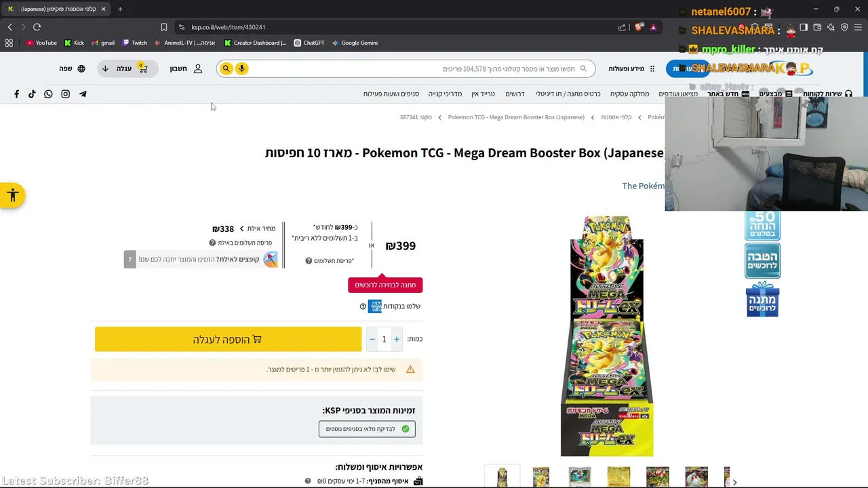This screenshot has height=488, width=868.
Task: Go back to the previous page
Action: tap(9, 27)
